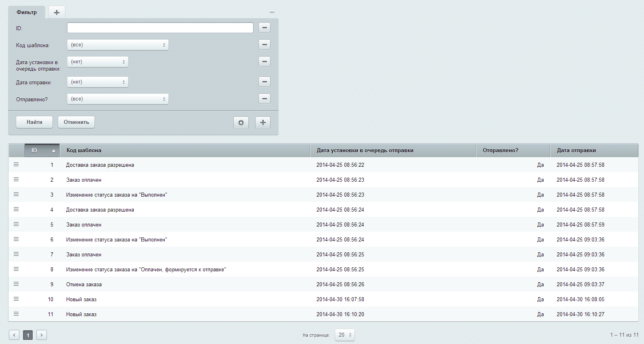Remove the ID filter field row
The image size is (644, 344).
point(264,27)
